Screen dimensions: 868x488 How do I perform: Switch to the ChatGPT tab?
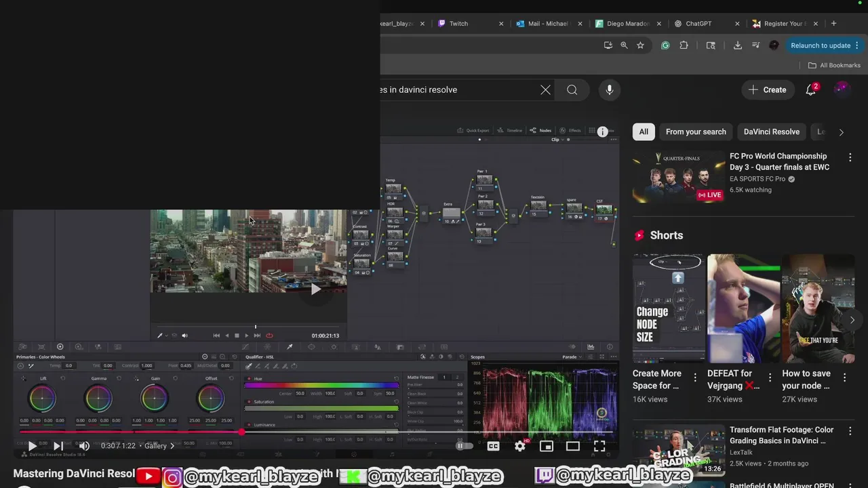click(x=705, y=24)
